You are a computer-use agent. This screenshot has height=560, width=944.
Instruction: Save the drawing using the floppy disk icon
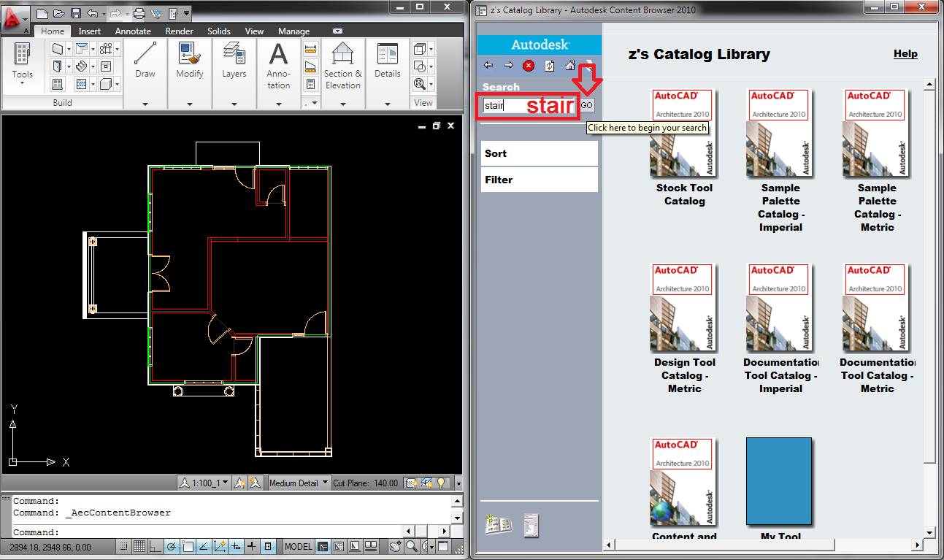(76, 14)
